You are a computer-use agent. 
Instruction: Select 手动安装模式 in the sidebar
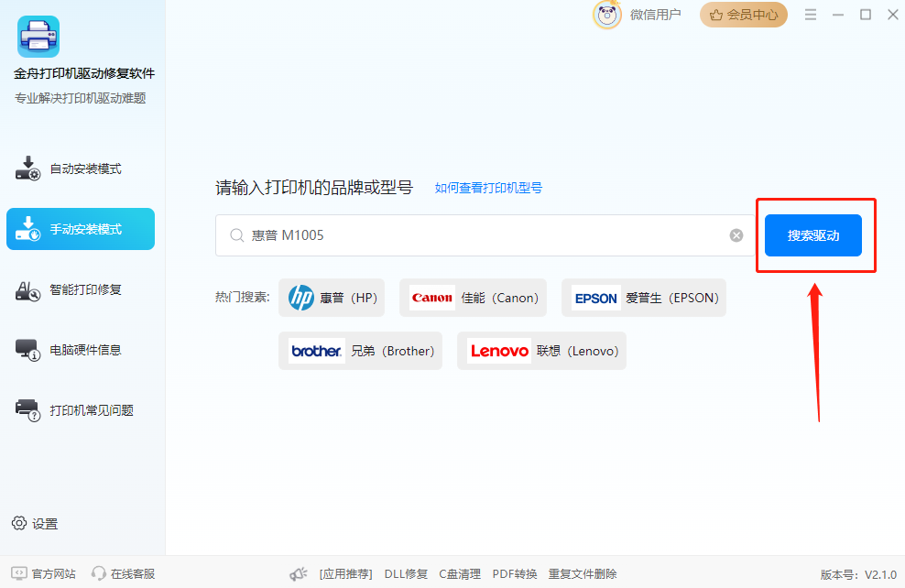(81, 229)
